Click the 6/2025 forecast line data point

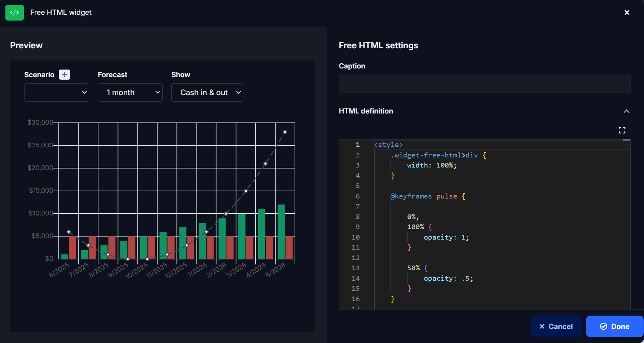[x=69, y=232]
